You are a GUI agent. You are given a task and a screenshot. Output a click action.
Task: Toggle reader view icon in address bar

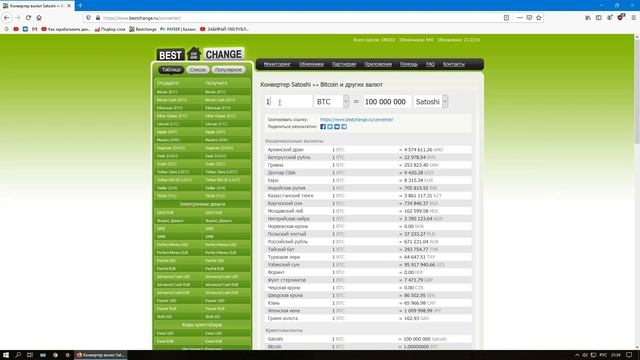[506, 18]
